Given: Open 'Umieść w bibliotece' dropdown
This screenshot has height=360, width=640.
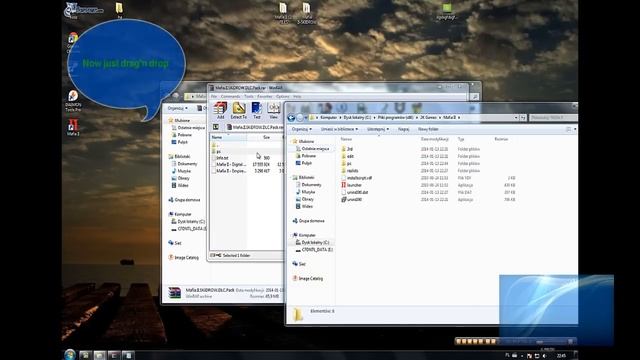Looking at the screenshot, I should coord(339,129).
